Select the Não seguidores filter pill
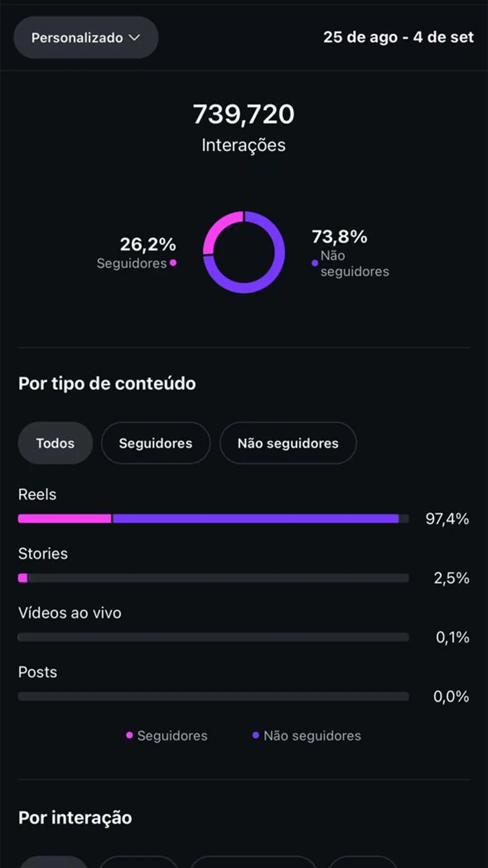488x868 pixels. pos(288,443)
